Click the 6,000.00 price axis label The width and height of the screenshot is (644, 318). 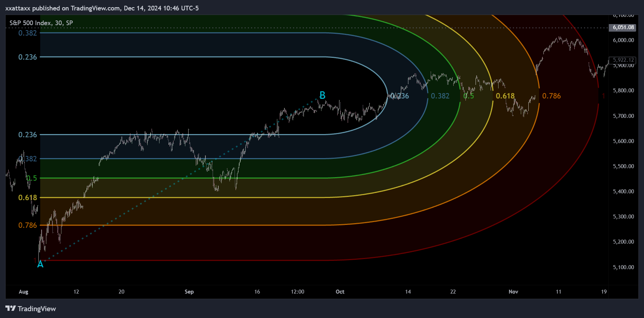624,40
